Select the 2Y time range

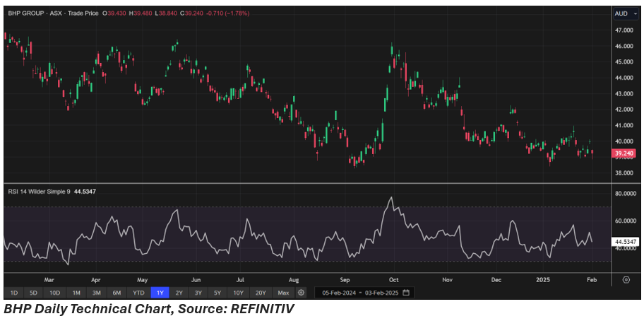(179, 293)
